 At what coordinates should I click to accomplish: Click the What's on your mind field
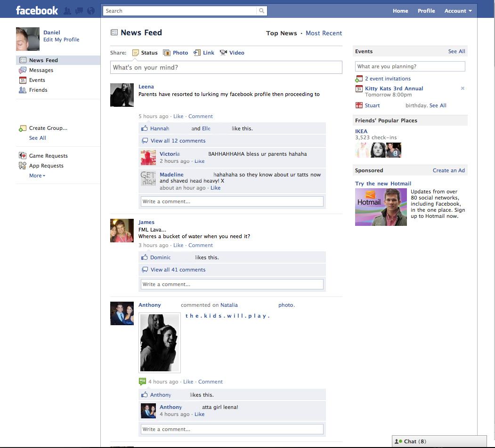pyautogui.click(x=226, y=67)
